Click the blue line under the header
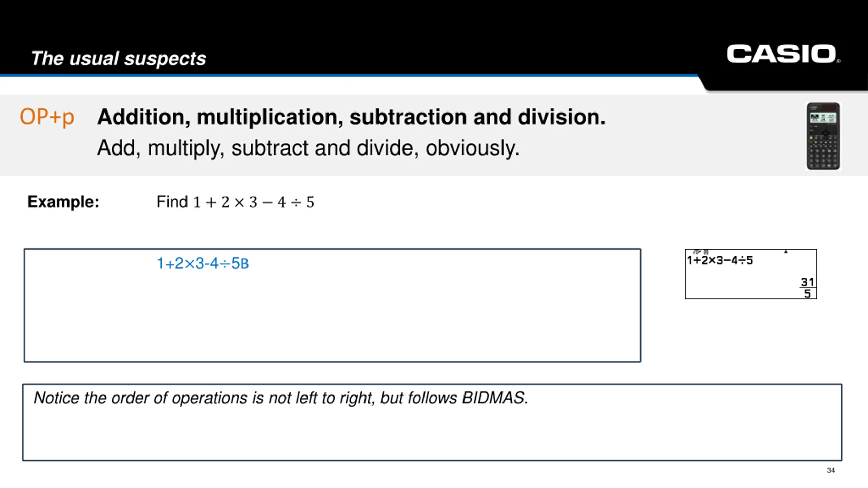868x488 pixels. point(349,75)
